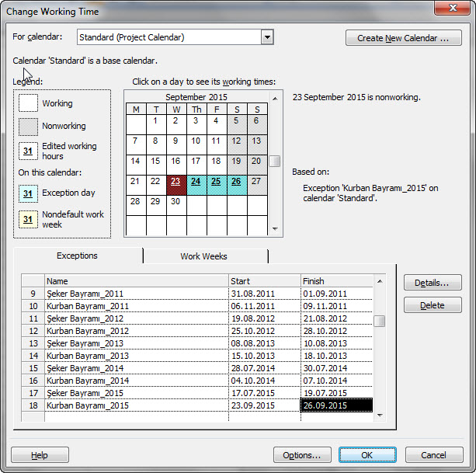
Task: Click Create New Calendar button
Action: click(403, 38)
